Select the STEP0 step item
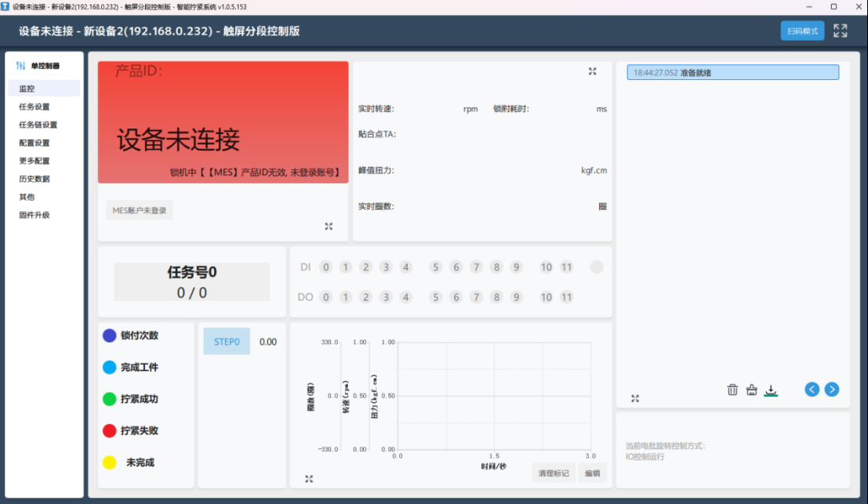868x504 pixels. coord(227,341)
